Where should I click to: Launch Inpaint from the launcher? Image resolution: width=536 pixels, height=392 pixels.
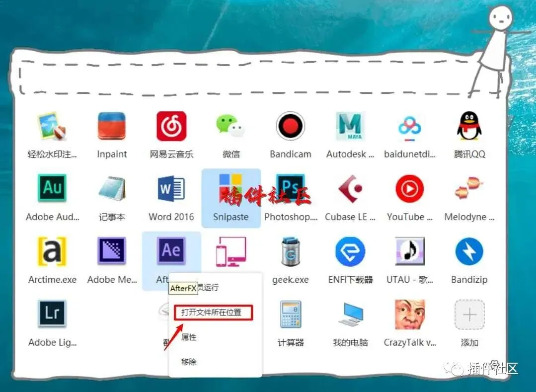112,126
